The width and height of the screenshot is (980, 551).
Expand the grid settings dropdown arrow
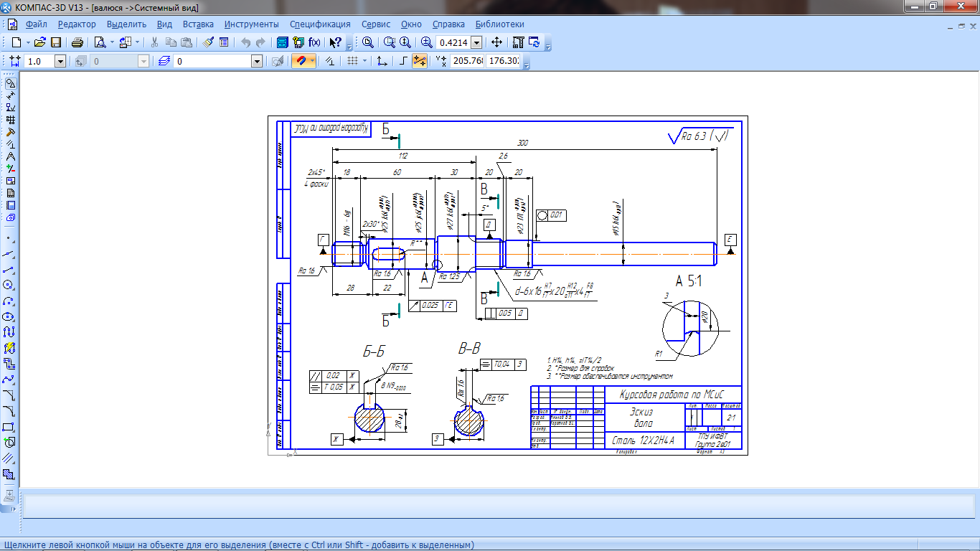click(364, 62)
